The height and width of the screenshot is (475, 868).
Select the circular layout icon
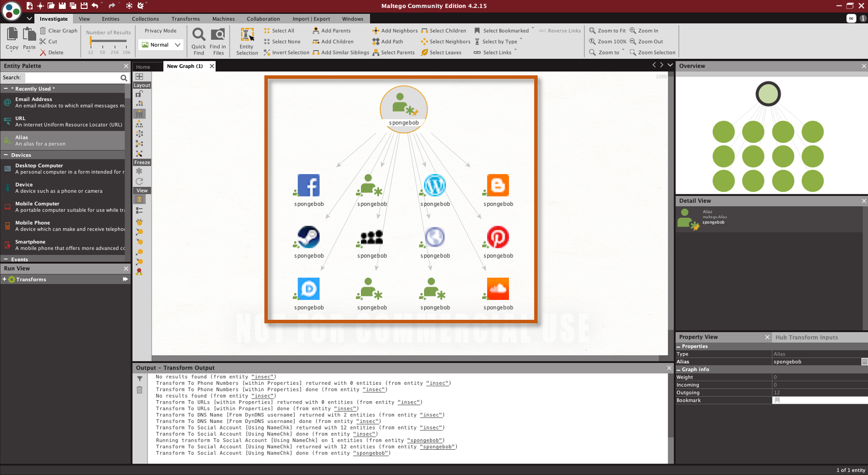pyautogui.click(x=139, y=134)
